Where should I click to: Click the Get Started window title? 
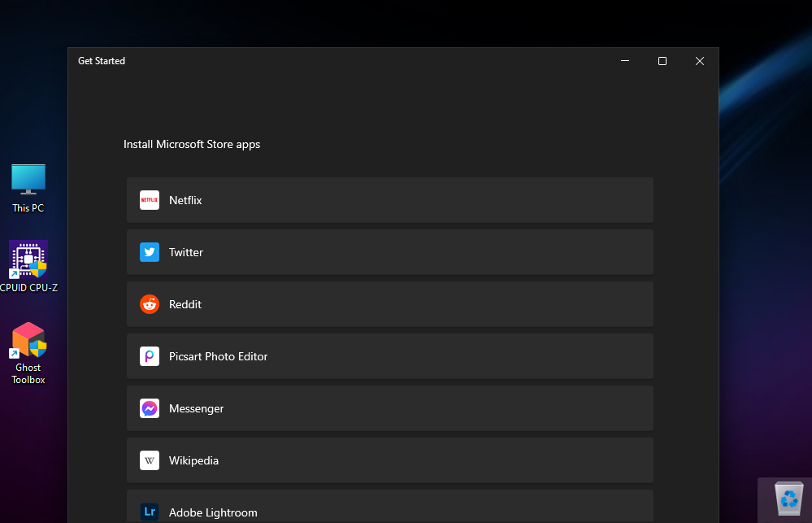tap(102, 61)
